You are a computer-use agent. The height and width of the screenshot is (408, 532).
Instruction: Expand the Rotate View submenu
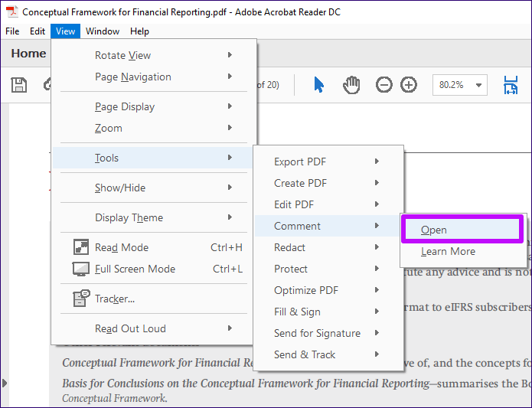click(152, 55)
